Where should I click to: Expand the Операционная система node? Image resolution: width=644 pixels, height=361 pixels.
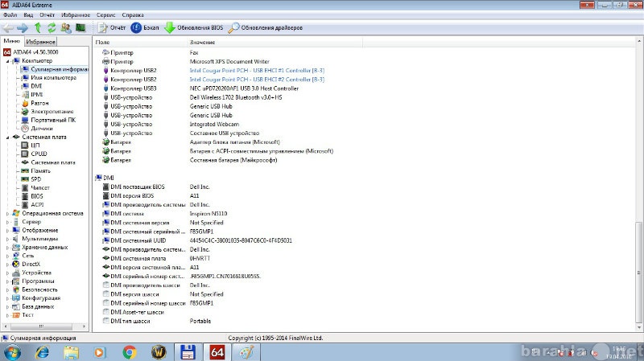point(8,214)
